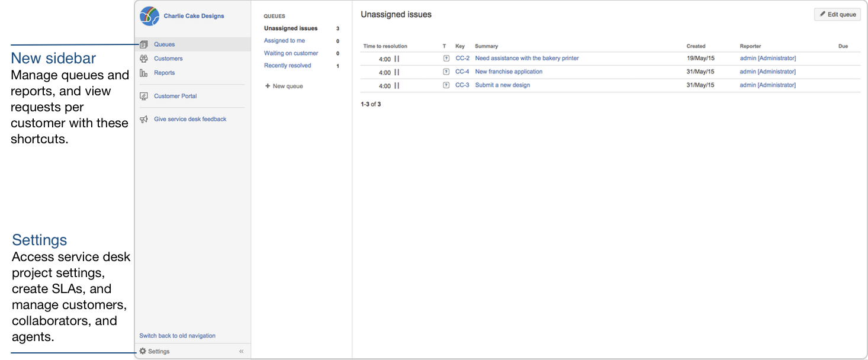
Task: Collapse the sidebar with double chevron
Action: [x=242, y=352]
